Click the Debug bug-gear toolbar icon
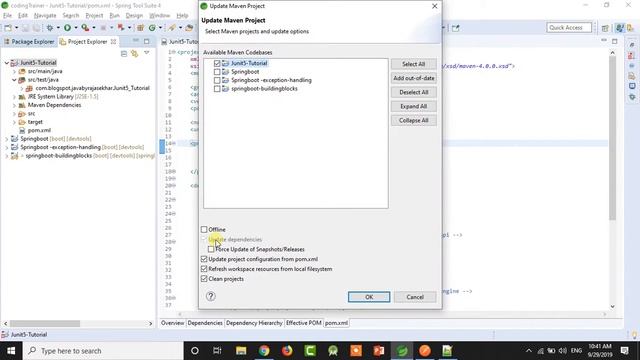The image size is (640, 360). point(50,28)
